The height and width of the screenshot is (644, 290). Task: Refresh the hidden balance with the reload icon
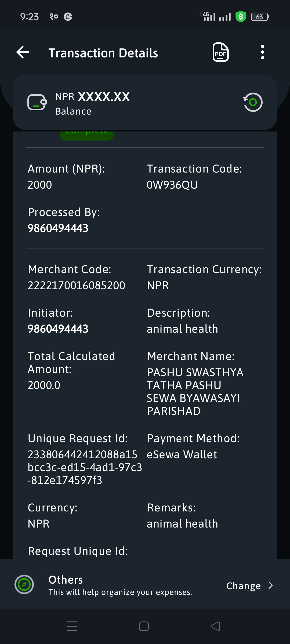pyautogui.click(x=253, y=102)
